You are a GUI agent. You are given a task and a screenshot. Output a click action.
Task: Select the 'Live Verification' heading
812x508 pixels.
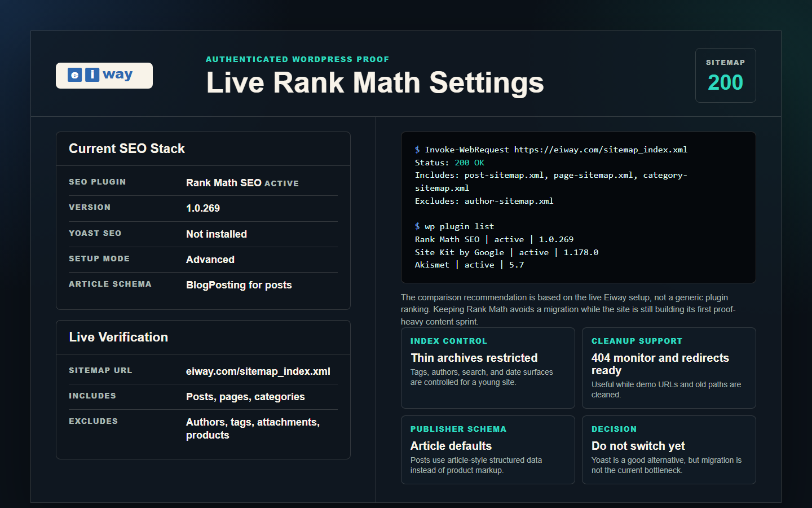[x=118, y=337]
